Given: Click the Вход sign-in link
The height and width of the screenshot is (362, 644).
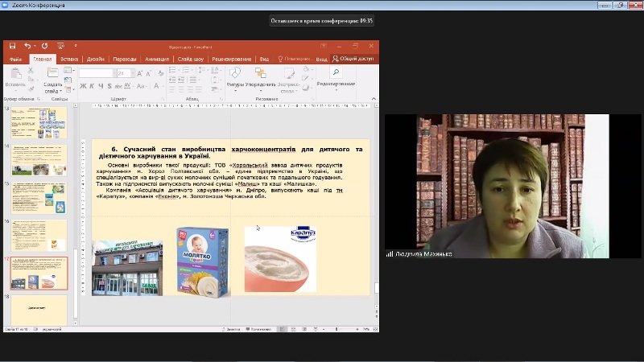Looking at the screenshot, I should pyautogui.click(x=321, y=59).
